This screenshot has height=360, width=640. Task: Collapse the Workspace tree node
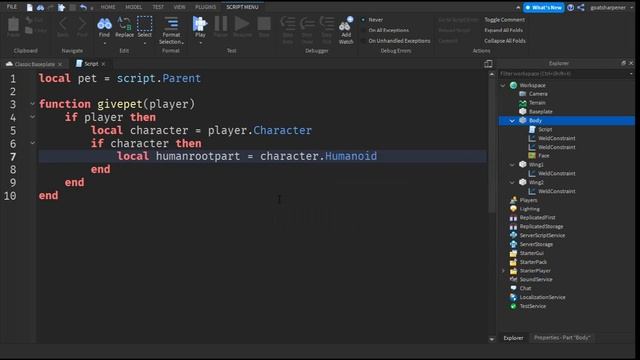[503, 85]
